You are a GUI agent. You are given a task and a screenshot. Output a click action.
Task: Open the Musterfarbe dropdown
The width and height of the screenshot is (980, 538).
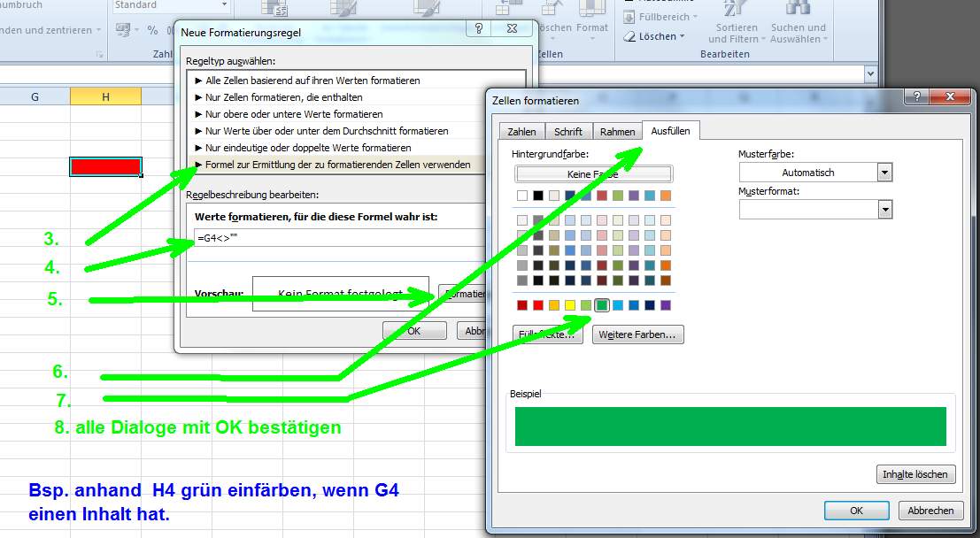(884, 173)
